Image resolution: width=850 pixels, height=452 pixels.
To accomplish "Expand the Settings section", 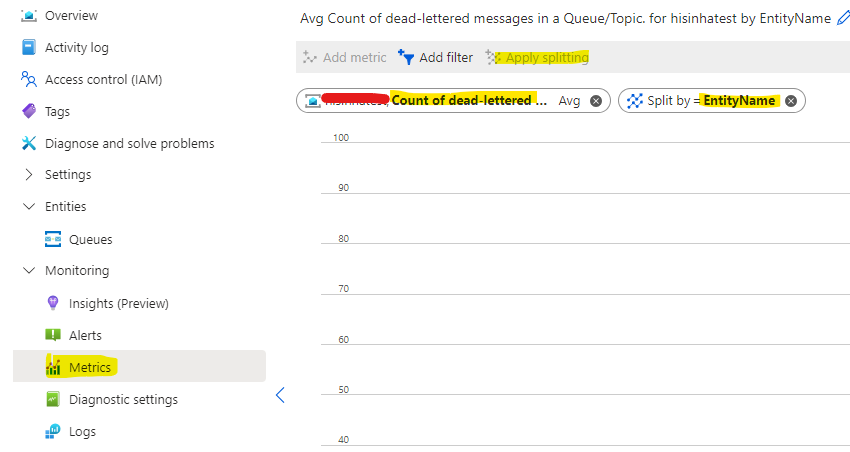I will click(29, 175).
